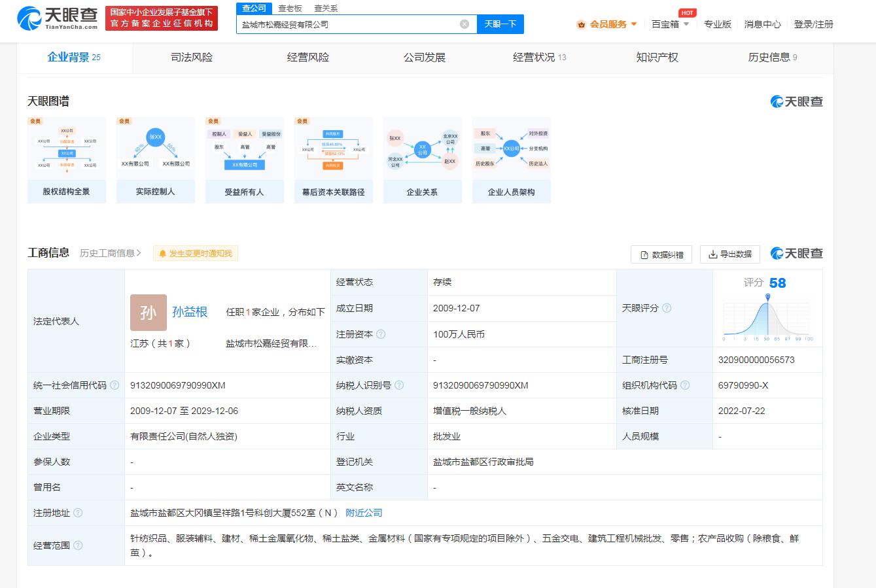Click the 天眼一下 search button

coord(500,24)
